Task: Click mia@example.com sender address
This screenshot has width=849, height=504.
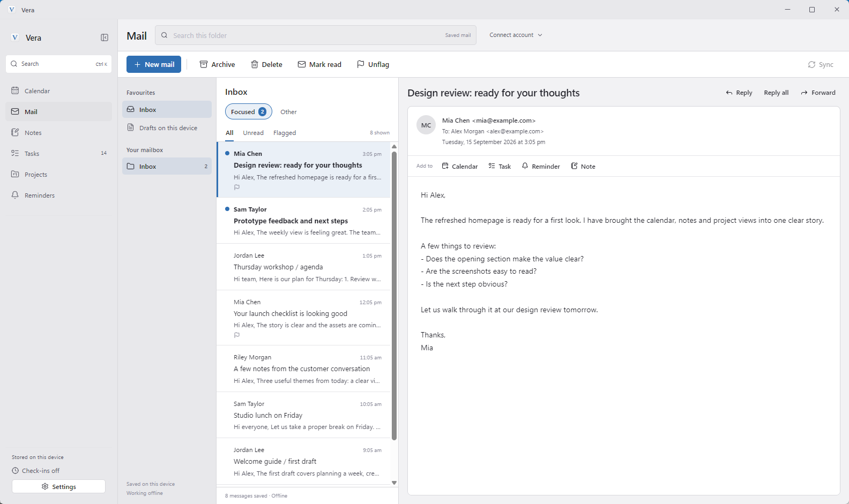Action: [x=504, y=121]
